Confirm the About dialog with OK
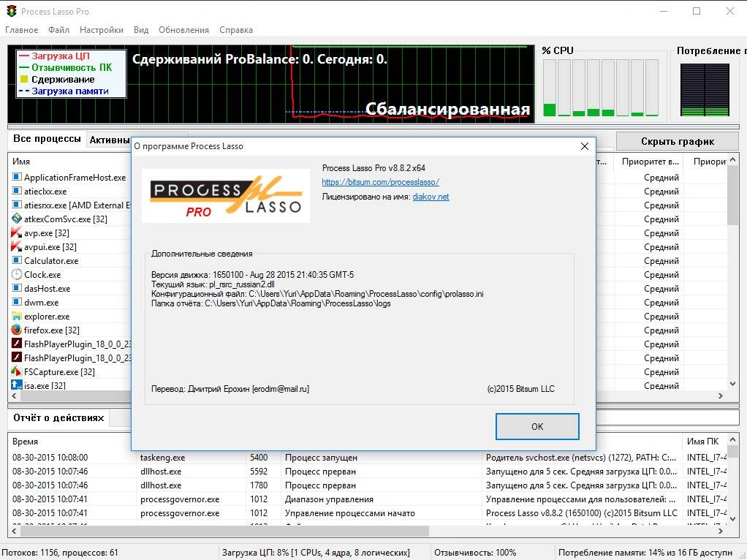Viewport: 747px width, 560px height. (537, 426)
